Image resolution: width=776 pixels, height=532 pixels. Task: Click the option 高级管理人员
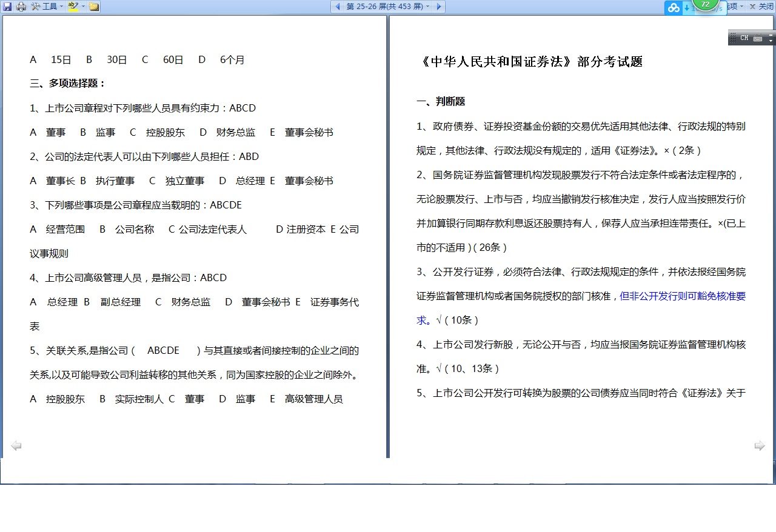314,399
